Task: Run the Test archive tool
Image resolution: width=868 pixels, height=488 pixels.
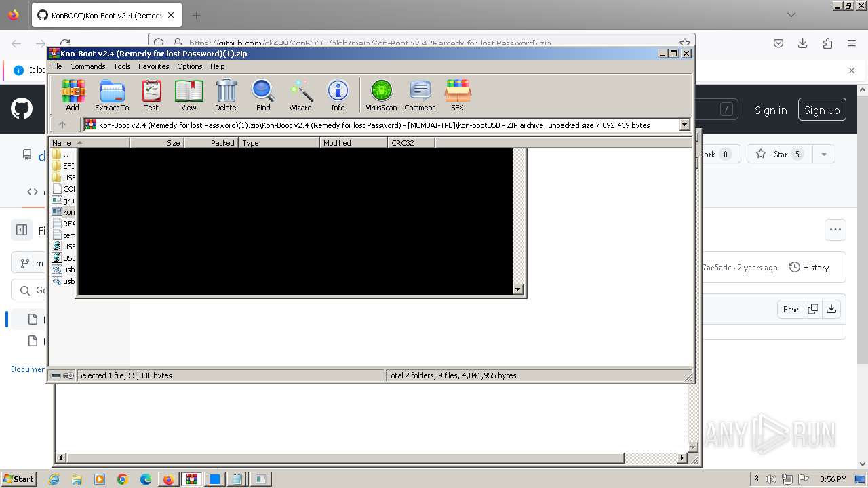Action: coord(151,95)
